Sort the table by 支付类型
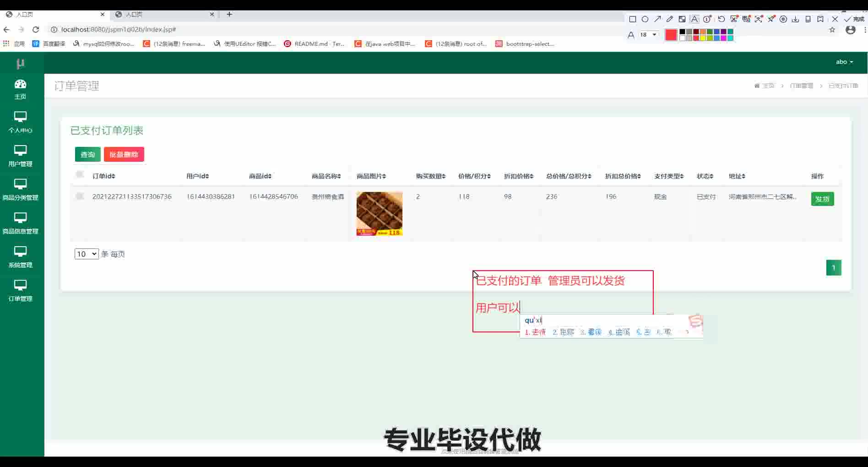The width and height of the screenshot is (868, 467). pyautogui.click(x=668, y=176)
